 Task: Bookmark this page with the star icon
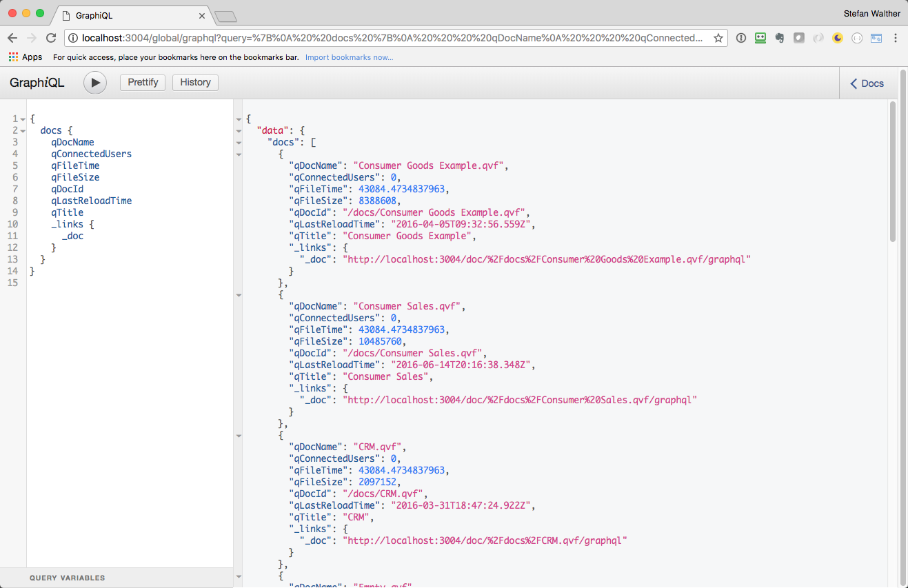click(718, 38)
